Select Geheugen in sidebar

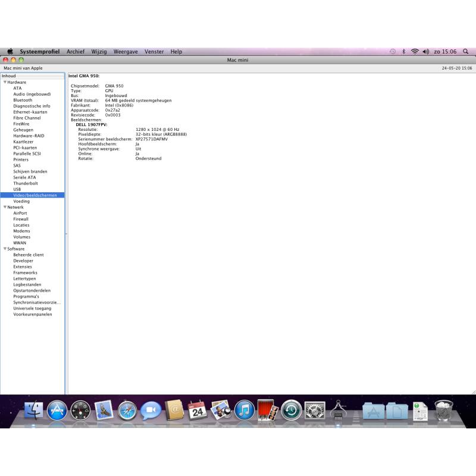click(x=23, y=130)
